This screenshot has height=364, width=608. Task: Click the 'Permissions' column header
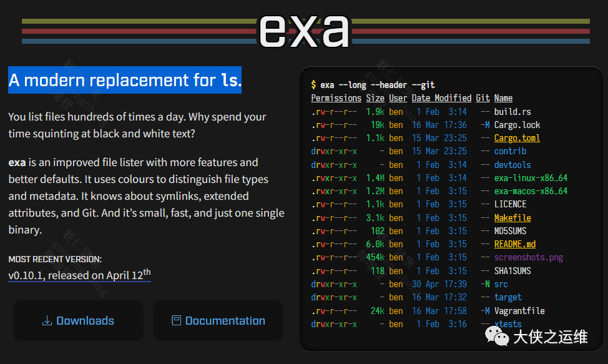point(336,98)
